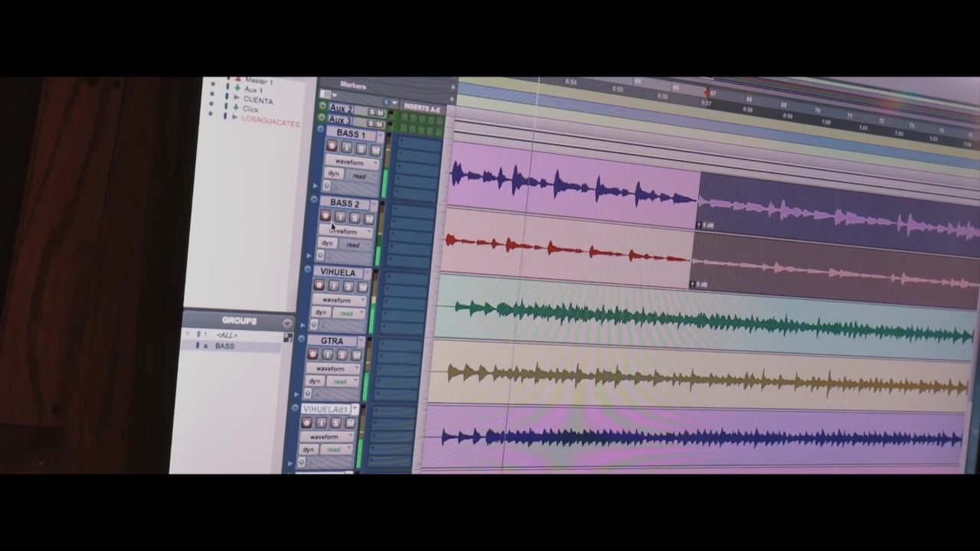Mute the Aux 3 track
The image size is (980, 551).
point(380,124)
